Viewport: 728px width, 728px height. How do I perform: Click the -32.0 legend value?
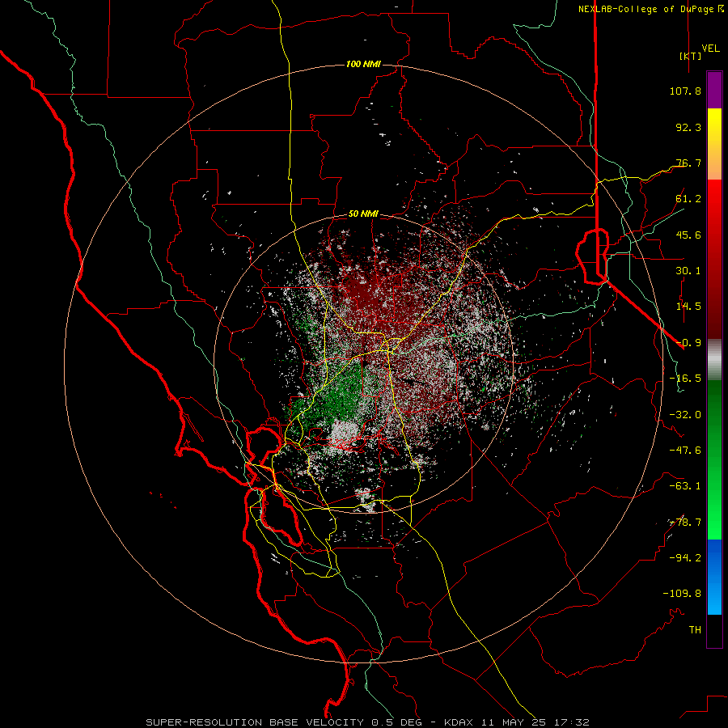tap(685, 415)
